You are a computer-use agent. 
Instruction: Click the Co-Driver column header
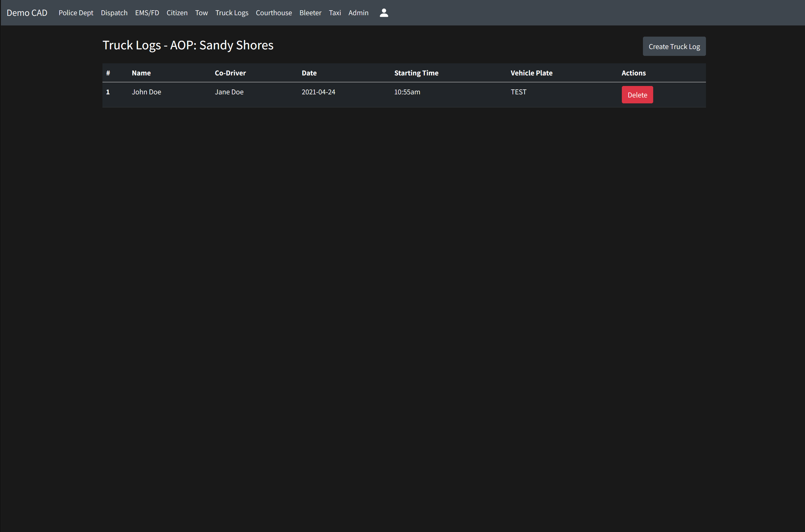pyautogui.click(x=230, y=73)
